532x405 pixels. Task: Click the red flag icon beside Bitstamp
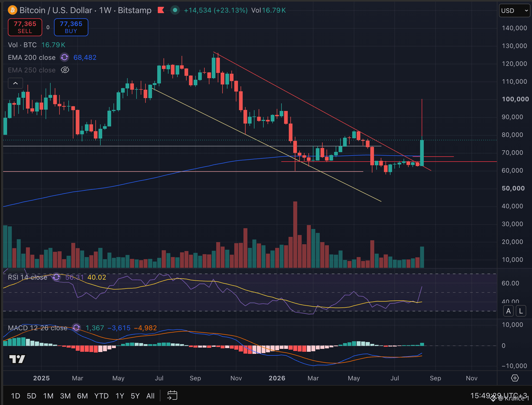(x=161, y=10)
